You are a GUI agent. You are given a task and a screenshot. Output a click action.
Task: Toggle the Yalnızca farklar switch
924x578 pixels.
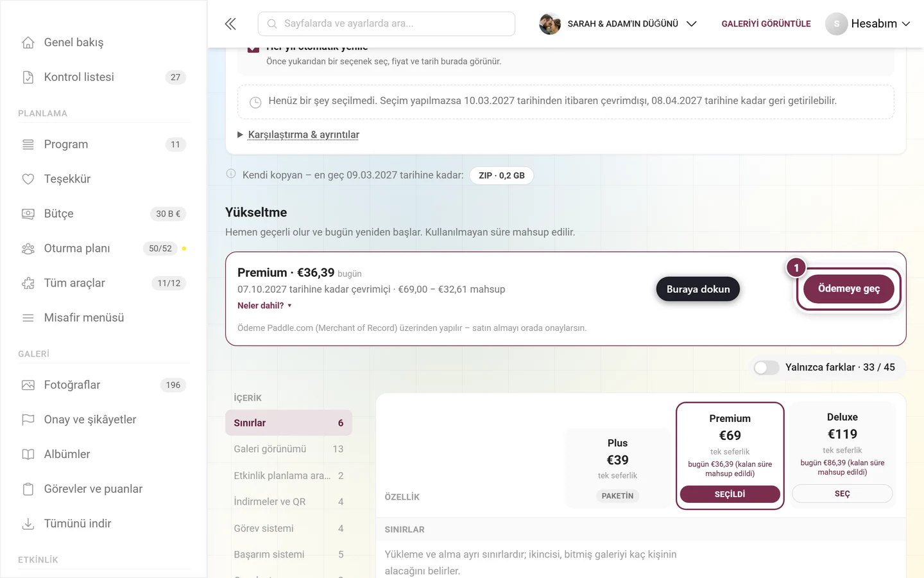coord(766,367)
